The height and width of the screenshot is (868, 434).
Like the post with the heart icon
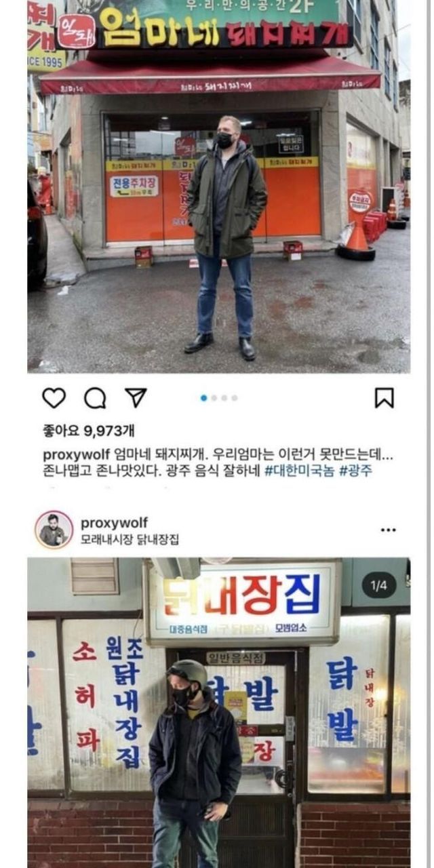54,398
